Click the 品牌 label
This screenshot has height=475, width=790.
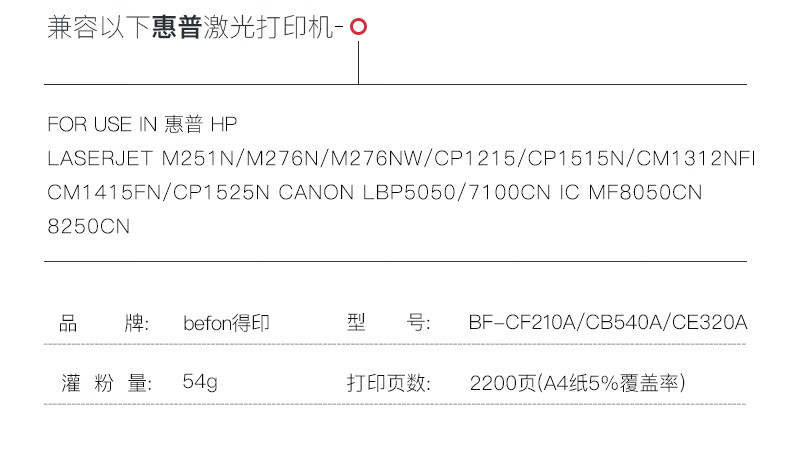[104, 324]
